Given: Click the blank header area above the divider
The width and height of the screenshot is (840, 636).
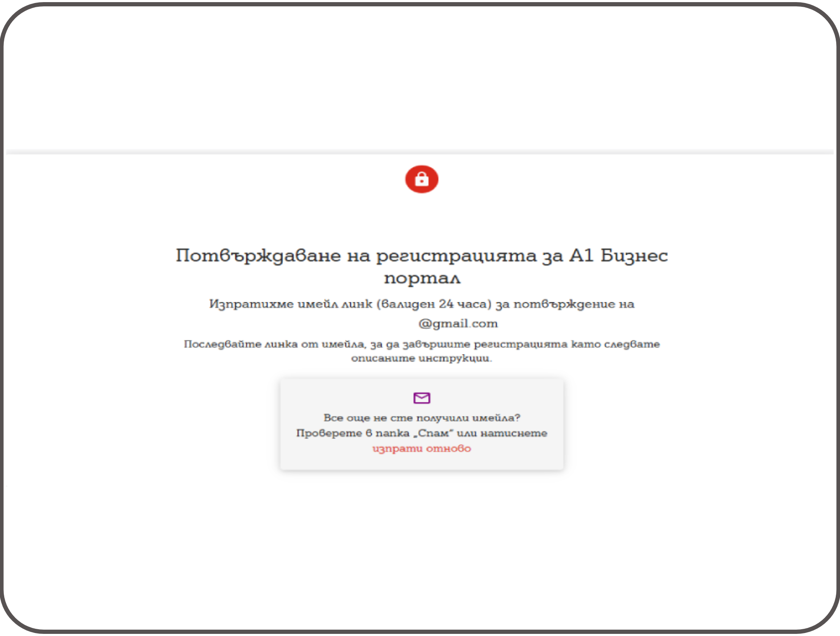Looking at the screenshot, I should tap(420, 76).
